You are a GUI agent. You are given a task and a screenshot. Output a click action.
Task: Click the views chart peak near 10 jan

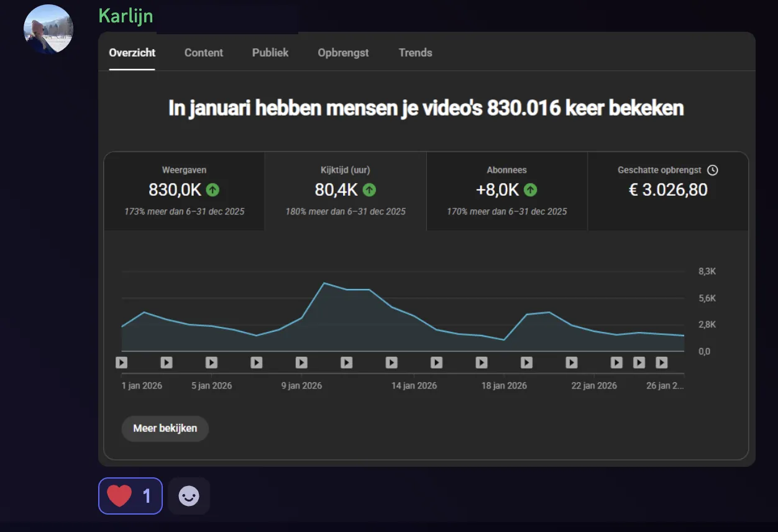(324, 283)
